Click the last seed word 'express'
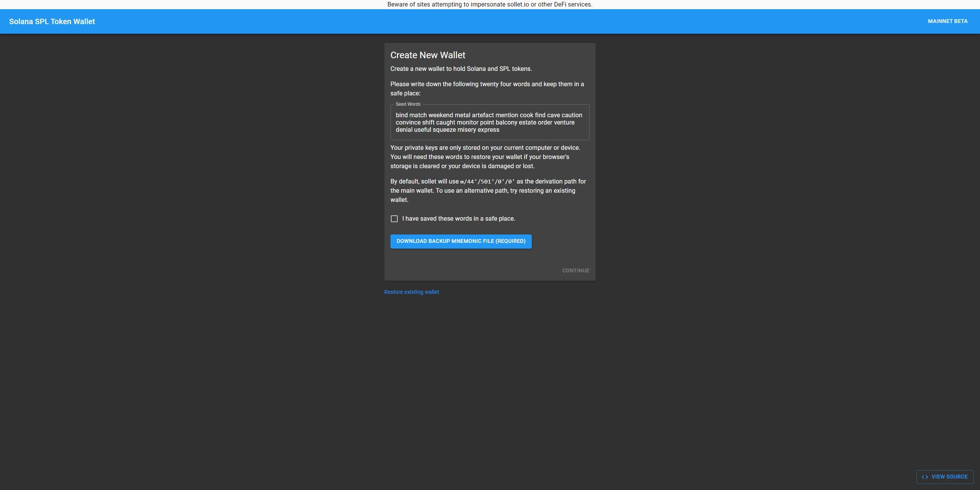Viewport: 980px width, 490px height. [x=488, y=130]
